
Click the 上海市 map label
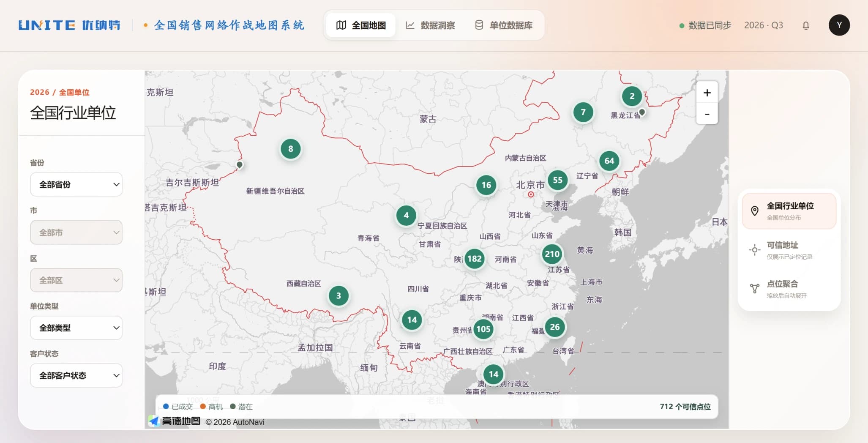pos(592,282)
